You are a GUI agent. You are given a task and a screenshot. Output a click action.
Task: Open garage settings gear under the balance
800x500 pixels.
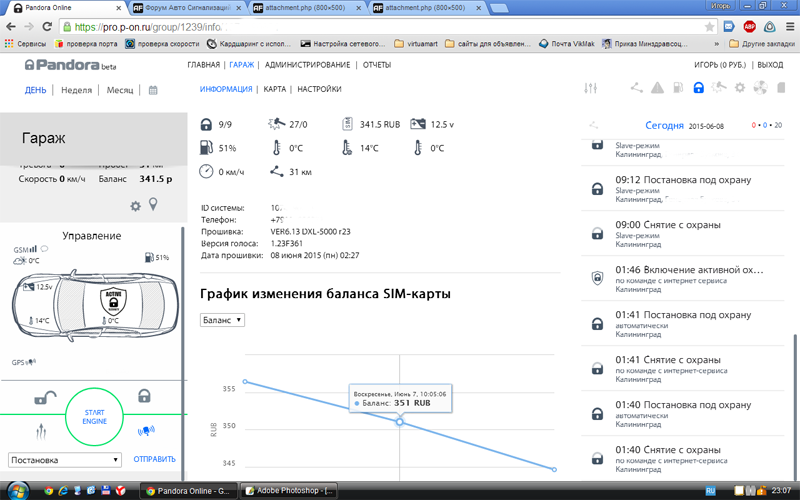click(135, 206)
